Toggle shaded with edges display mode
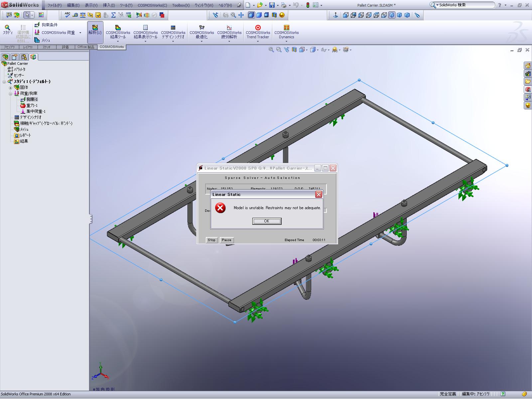The image size is (532, 399). [251, 15]
